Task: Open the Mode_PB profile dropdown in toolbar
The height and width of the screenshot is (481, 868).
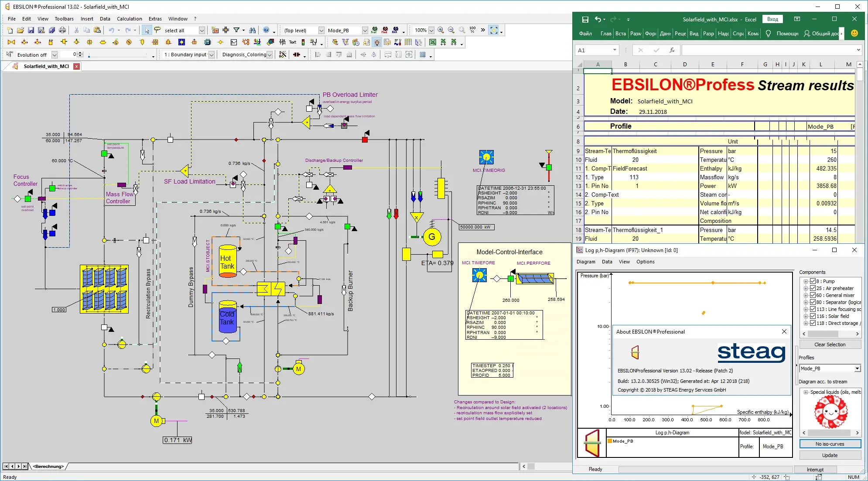Action: click(365, 30)
